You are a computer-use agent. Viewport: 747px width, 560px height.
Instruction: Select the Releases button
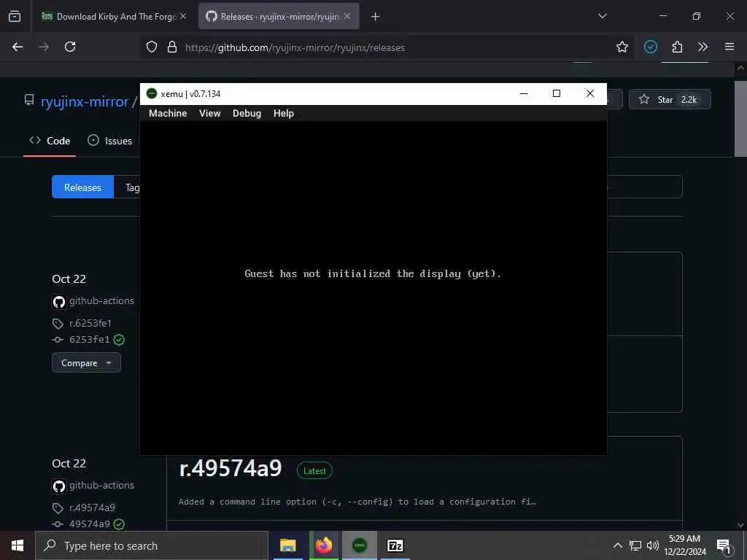pyautogui.click(x=83, y=187)
